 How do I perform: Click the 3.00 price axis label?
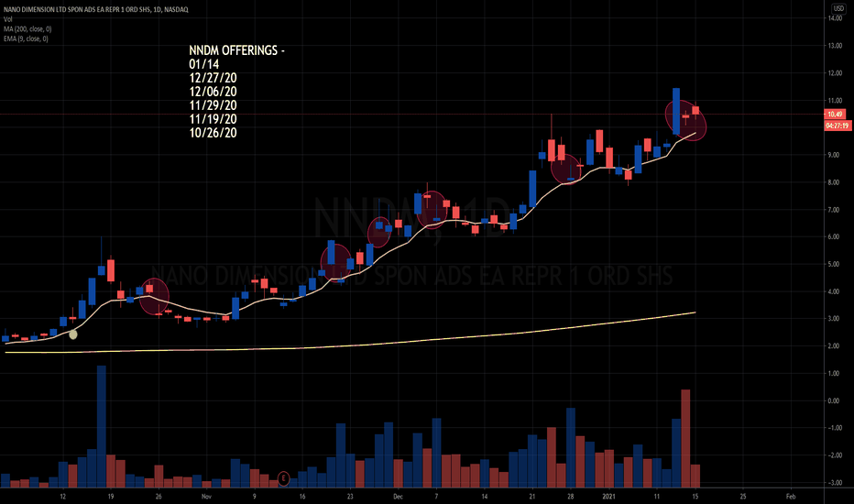pyautogui.click(x=835, y=319)
